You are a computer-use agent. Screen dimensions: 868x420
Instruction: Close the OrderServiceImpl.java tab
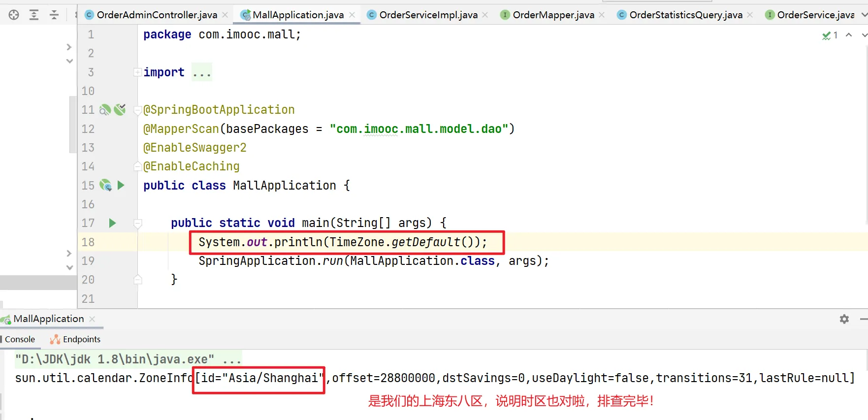485,15
